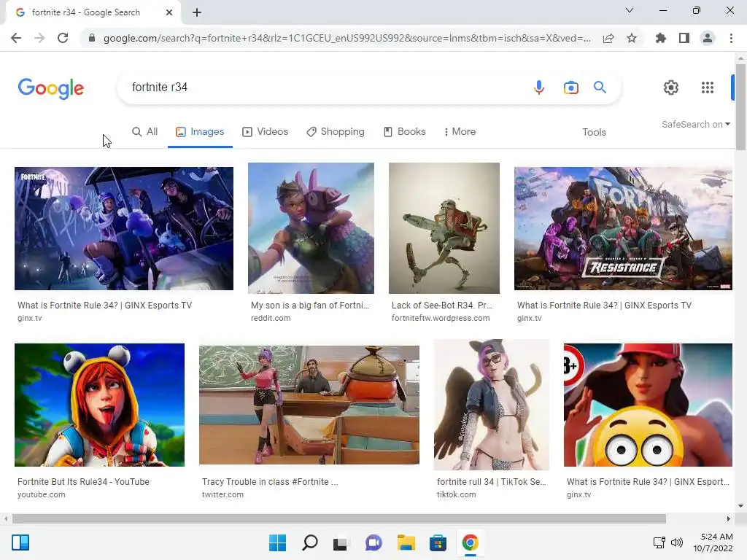The image size is (747, 560).
Task: Open the Resistance banner image thumbnail
Action: tap(623, 228)
